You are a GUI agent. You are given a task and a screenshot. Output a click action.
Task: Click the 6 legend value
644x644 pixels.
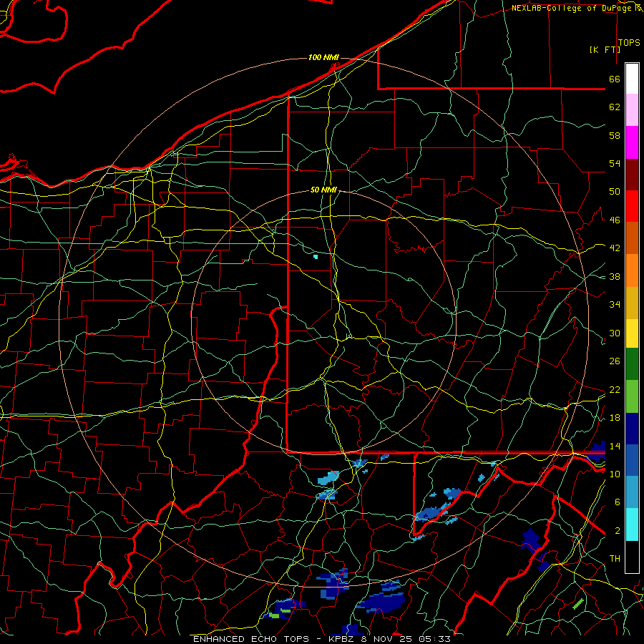pyautogui.click(x=617, y=502)
